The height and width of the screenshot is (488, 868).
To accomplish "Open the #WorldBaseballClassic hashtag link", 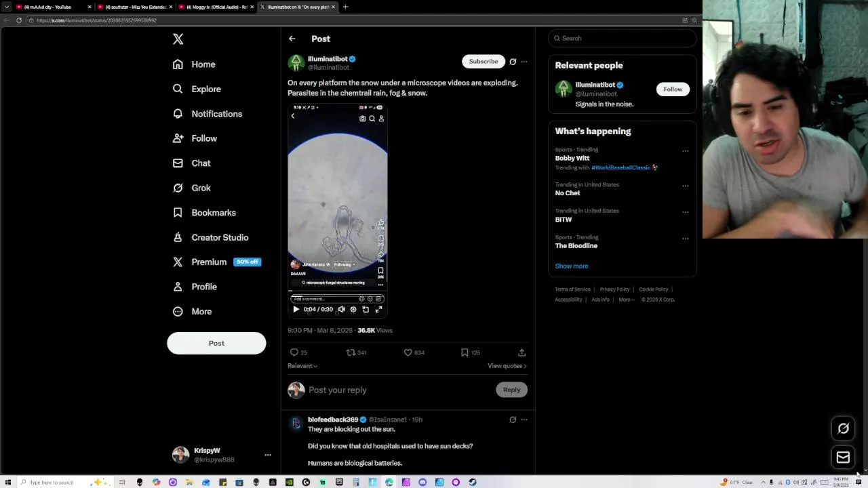I will coord(620,167).
